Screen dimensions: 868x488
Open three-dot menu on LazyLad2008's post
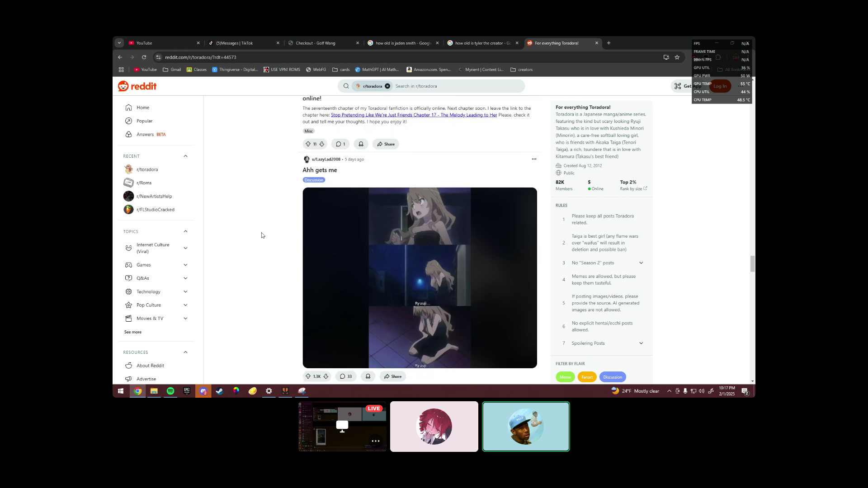coord(534,159)
